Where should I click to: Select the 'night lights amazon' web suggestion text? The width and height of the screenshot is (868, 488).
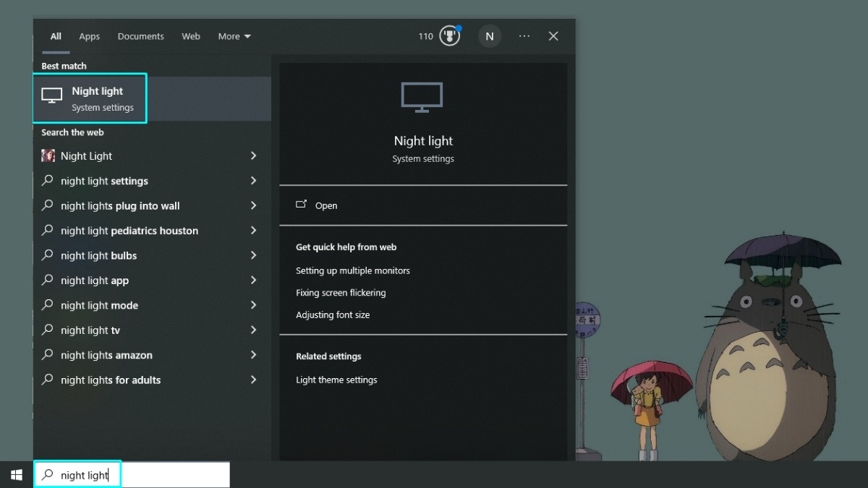106,355
